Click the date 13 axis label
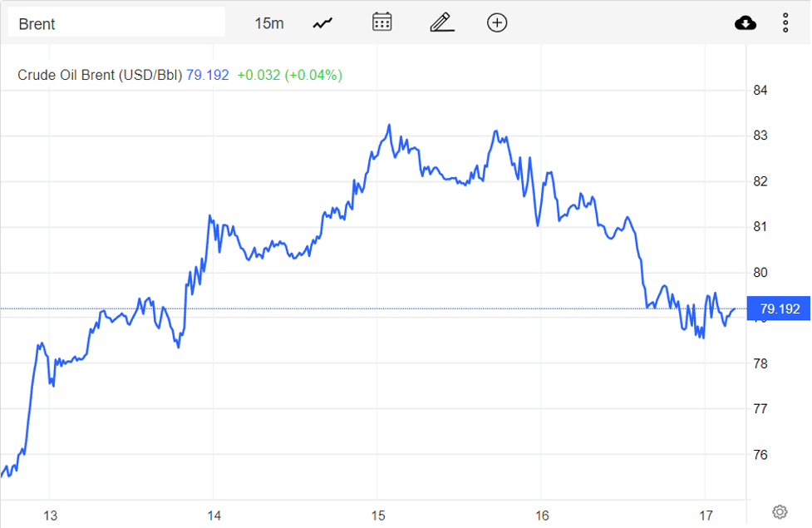The height and width of the screenshot is (528, 812). tap(49, 516)
